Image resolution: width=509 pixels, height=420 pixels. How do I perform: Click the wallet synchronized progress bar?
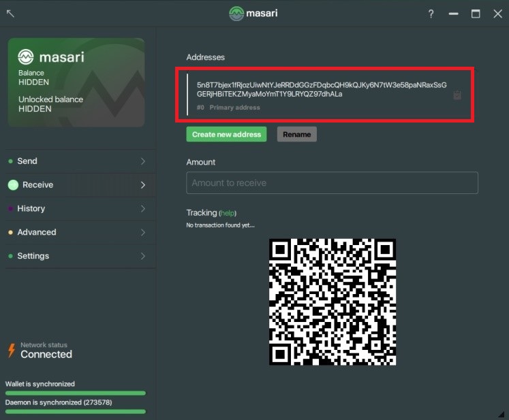point(76,393)
